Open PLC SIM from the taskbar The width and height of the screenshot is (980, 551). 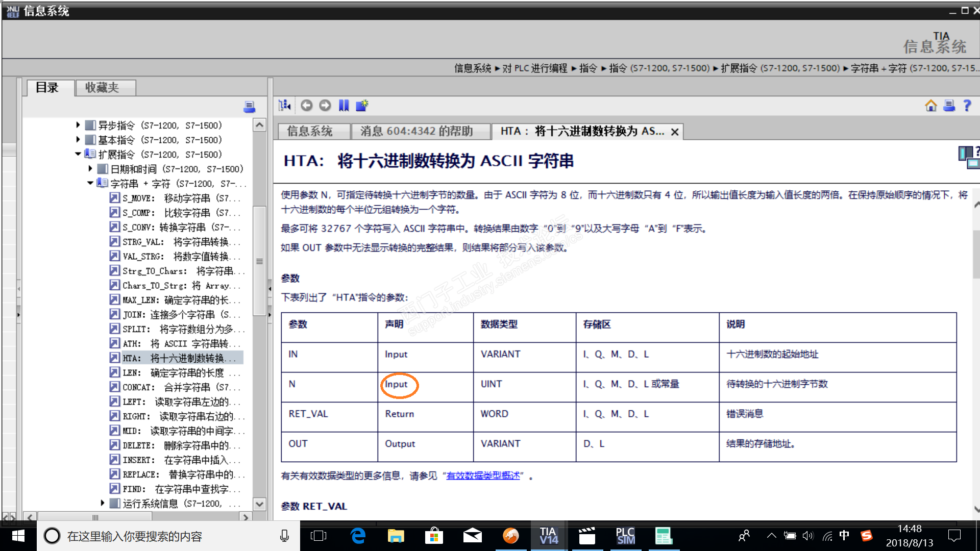(x=625, y=536)
